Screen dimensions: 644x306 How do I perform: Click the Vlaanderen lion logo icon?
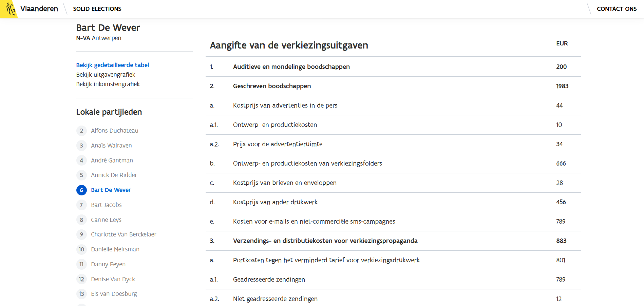[10, 9]
